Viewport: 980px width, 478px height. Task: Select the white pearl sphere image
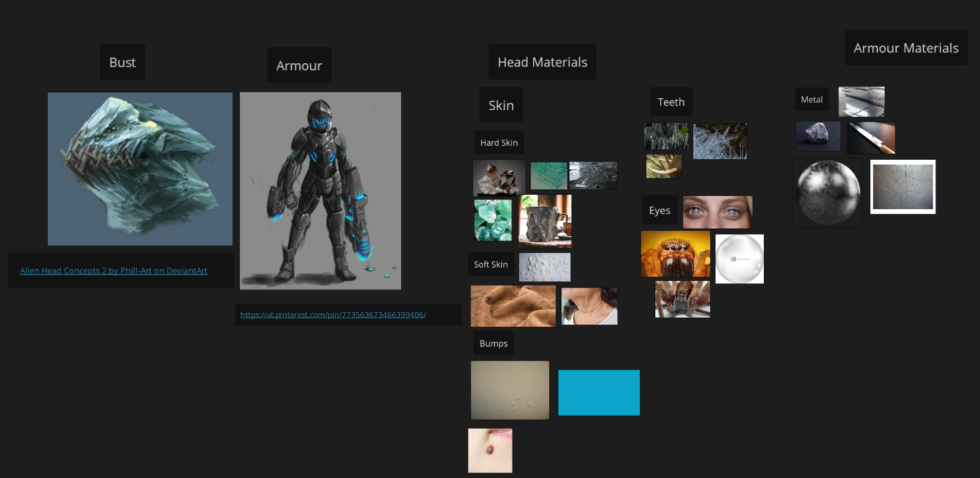pos(740,259)
